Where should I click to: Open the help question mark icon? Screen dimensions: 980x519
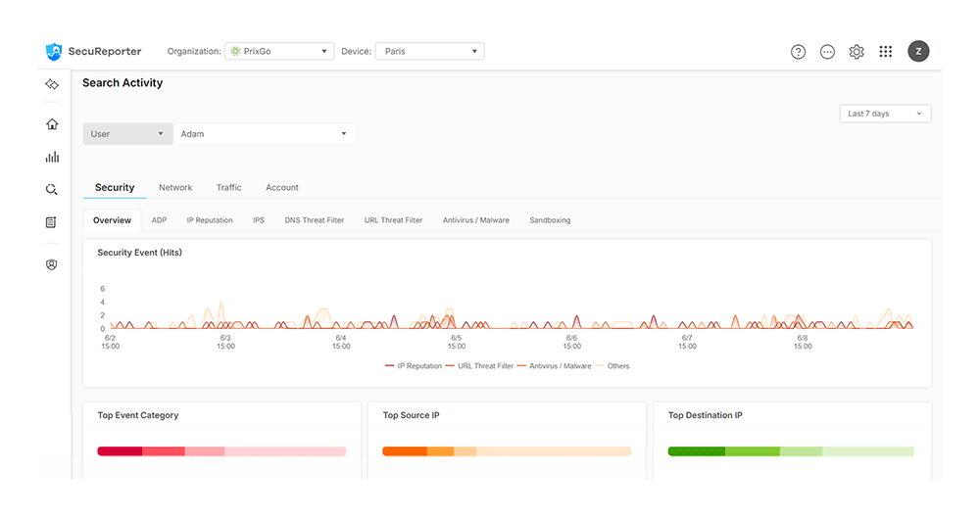[798, 52]
